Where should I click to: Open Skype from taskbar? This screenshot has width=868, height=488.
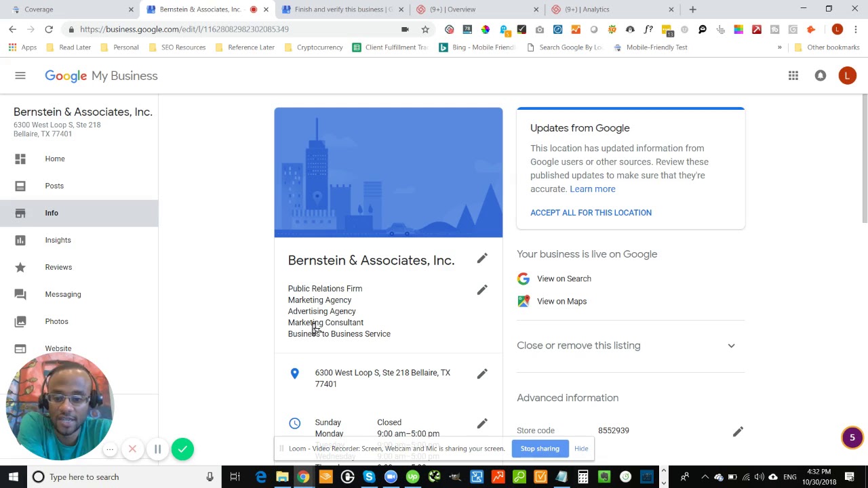pyautogui.click(x=369, y=477)
